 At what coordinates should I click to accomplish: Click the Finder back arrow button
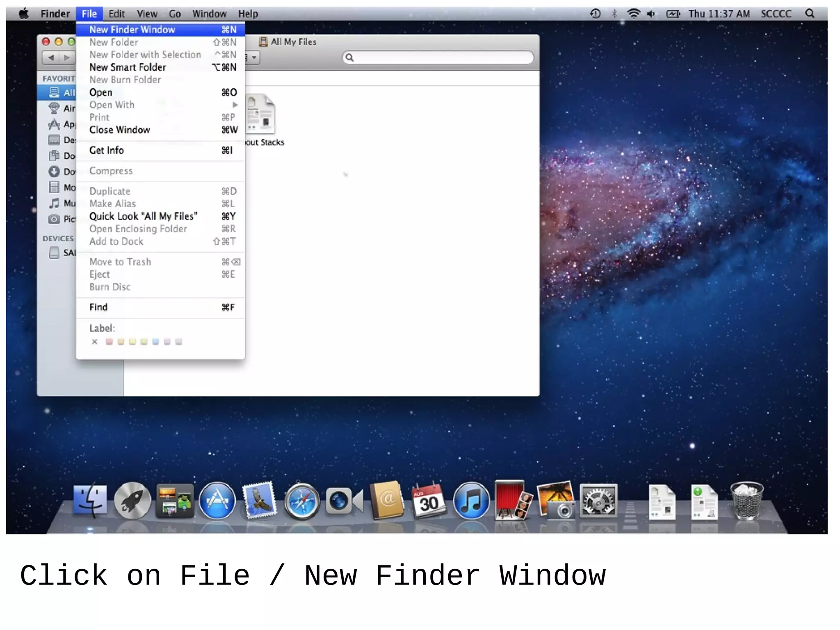51,57
